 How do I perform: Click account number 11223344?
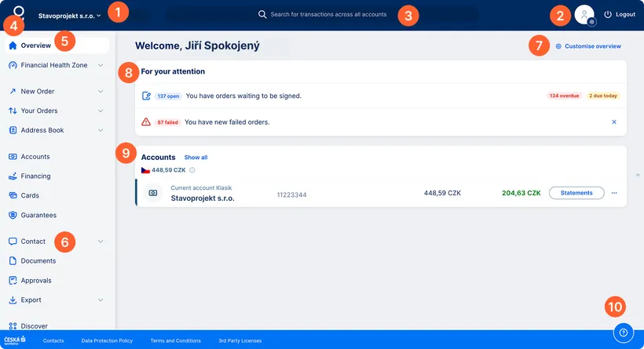(x=291, y=194)
